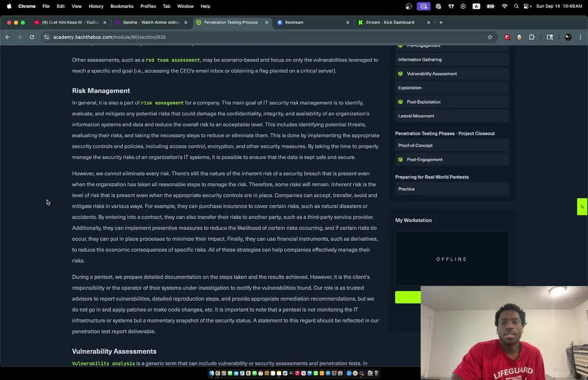Open a new tab with the plus button

(x=441, y=23)
